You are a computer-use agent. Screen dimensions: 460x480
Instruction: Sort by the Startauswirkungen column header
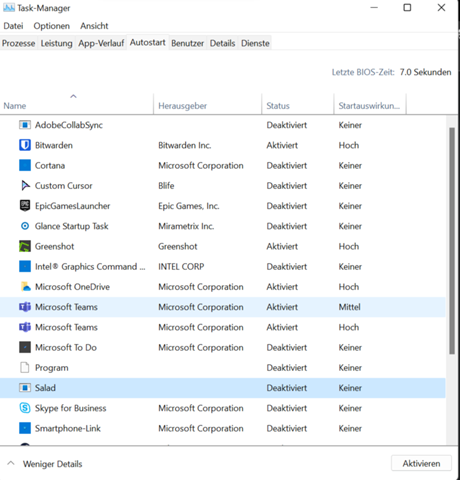pyautogui.click(x=370, y=104)
